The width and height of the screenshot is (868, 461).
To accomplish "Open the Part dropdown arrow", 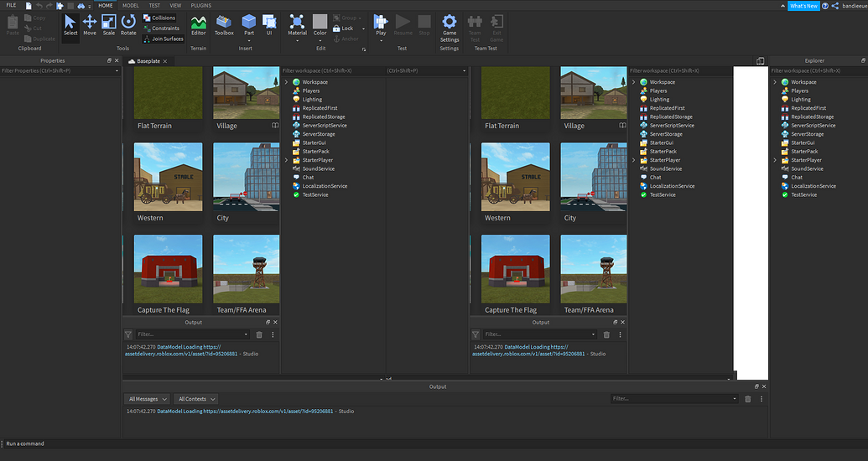I will click(x=249, y=40).
